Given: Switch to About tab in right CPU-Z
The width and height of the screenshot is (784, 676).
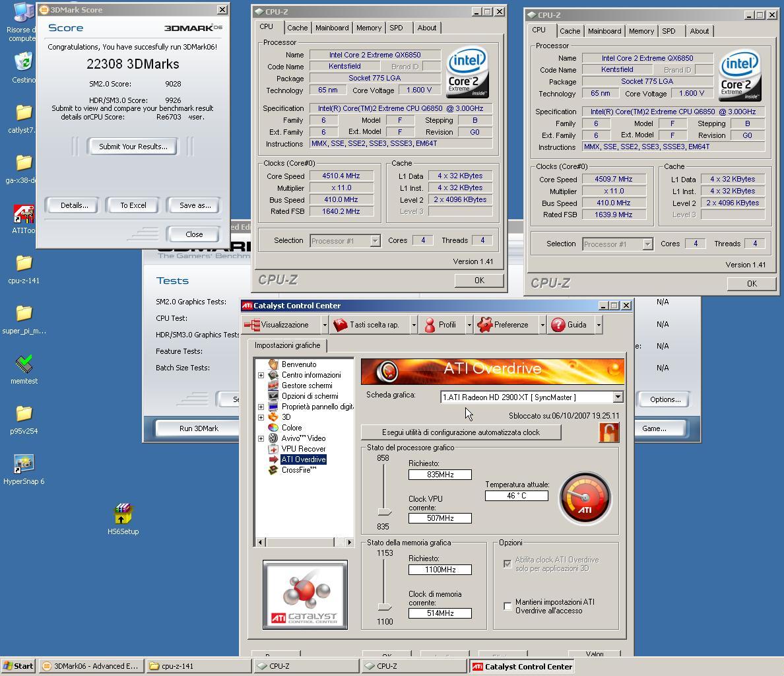Looking at the screenshot, I should [699, 31].
